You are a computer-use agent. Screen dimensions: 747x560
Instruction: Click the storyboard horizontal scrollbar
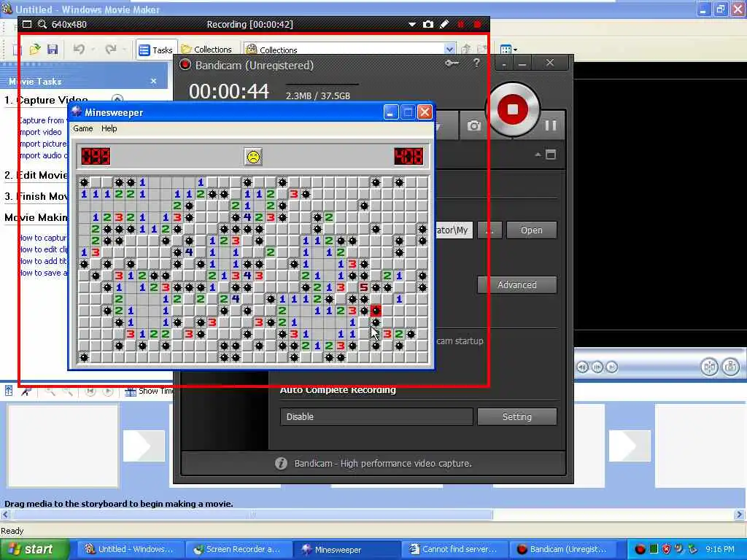(x=252, y=514)
